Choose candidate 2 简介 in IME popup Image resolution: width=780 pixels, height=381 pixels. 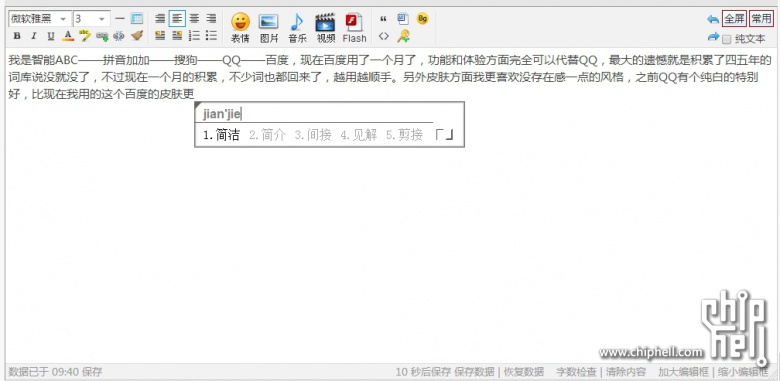pyautogui.click(x=268, y=135)
